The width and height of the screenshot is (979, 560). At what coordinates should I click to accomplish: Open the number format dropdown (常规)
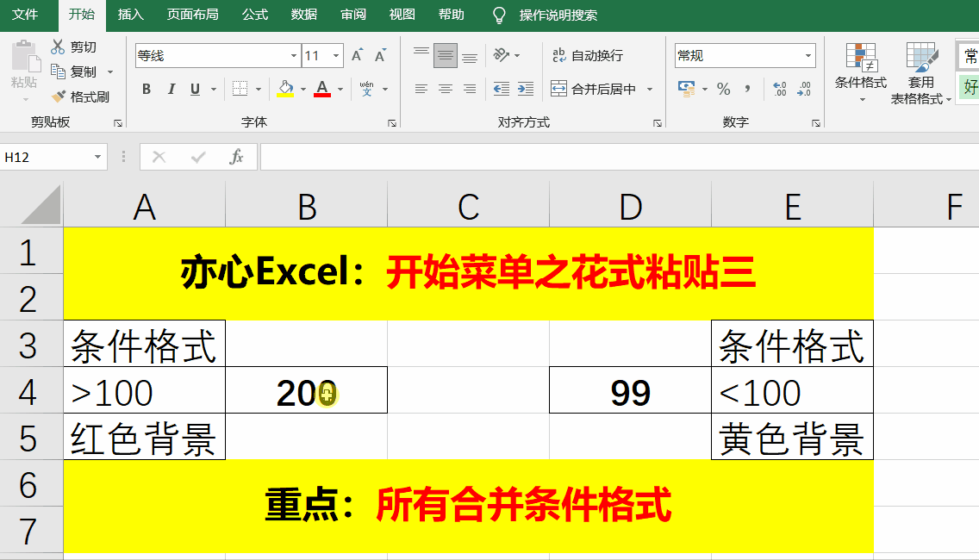(x=808, y=55)
